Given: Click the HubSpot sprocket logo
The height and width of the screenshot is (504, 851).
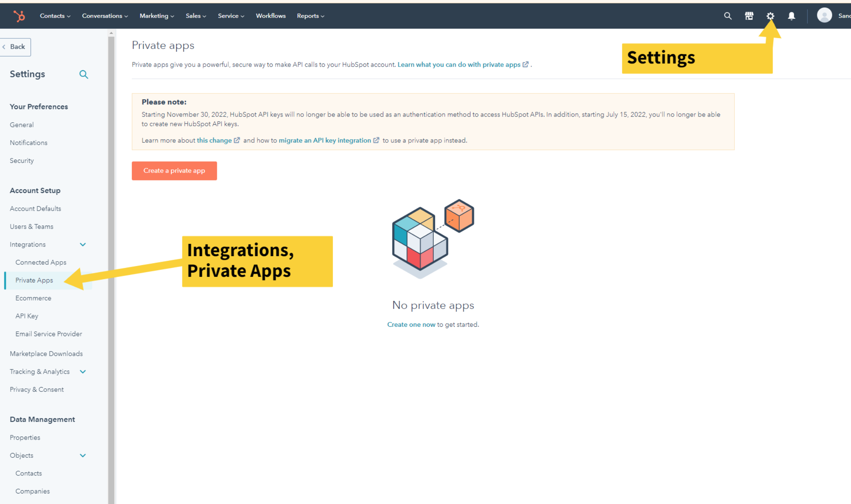Looking at the screenshot, I should pyautogui.click(x=19, y=16).
